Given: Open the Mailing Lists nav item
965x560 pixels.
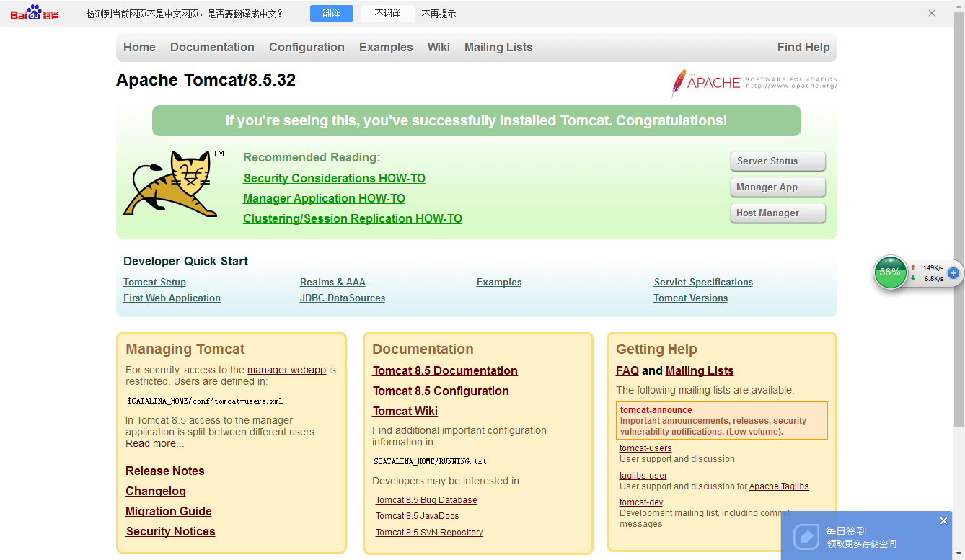Looking at the screenshot, I should point(498,47).
